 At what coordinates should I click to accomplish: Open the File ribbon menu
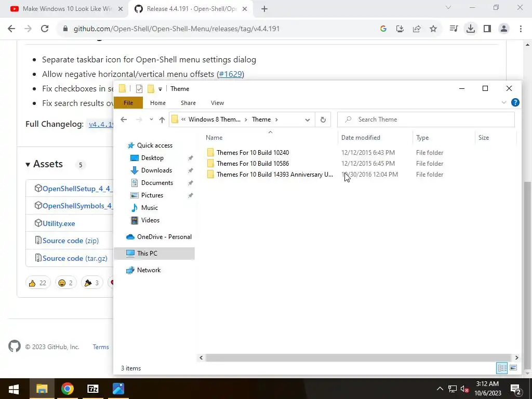pos(128,103)
